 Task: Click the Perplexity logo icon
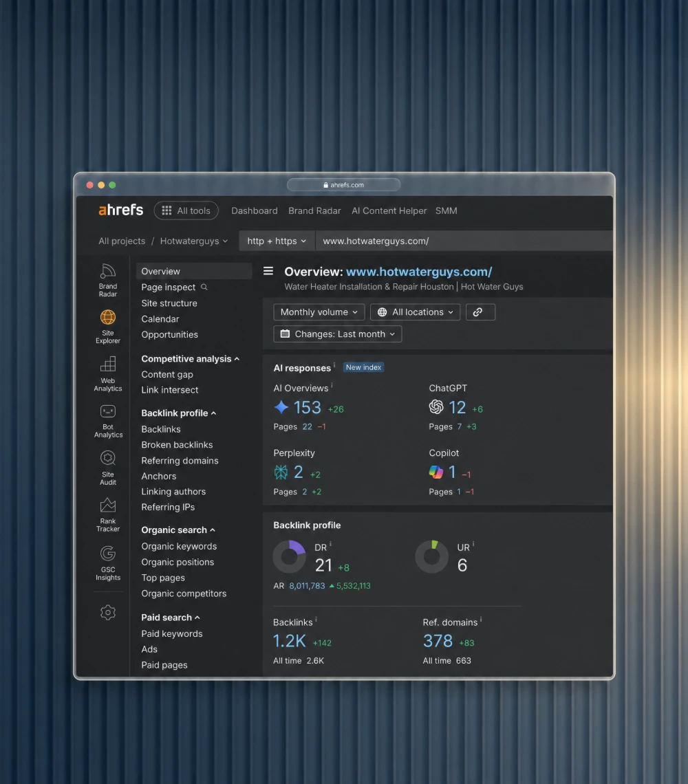point(281,472)
